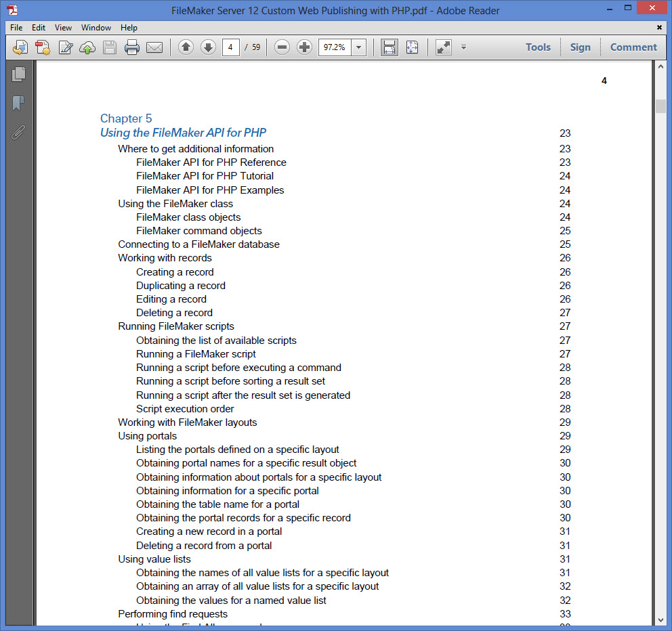The image size is (672, 631).
Task: Click the Adobe Reader title bar icon
Action: point(12,9)
